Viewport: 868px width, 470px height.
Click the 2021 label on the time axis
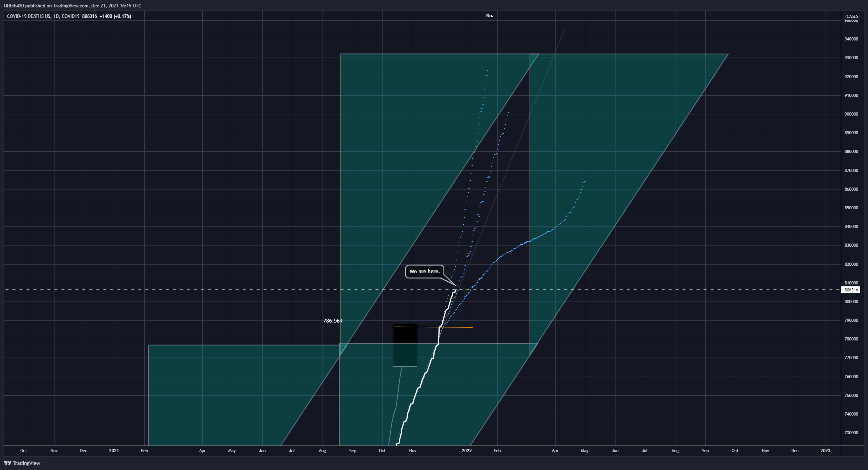(114, 451)
